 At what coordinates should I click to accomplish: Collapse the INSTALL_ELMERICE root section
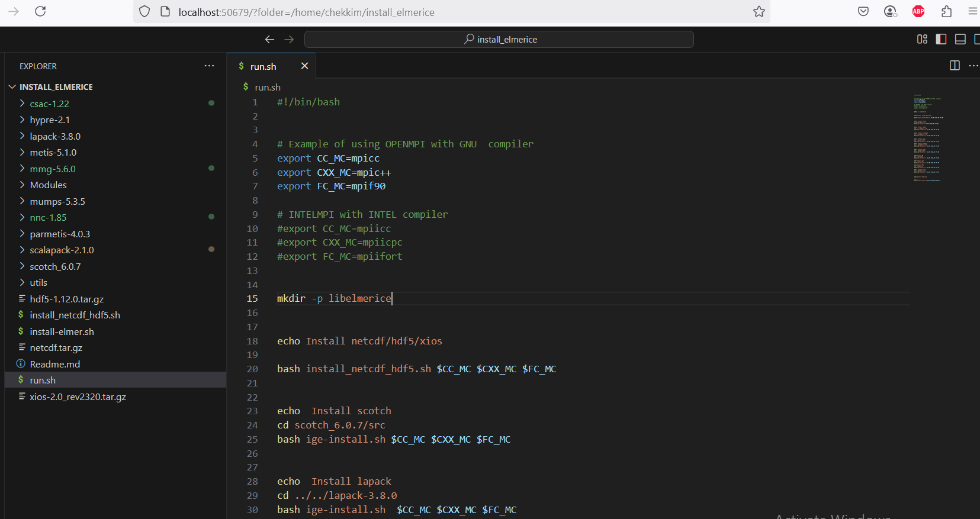point(56,87)
